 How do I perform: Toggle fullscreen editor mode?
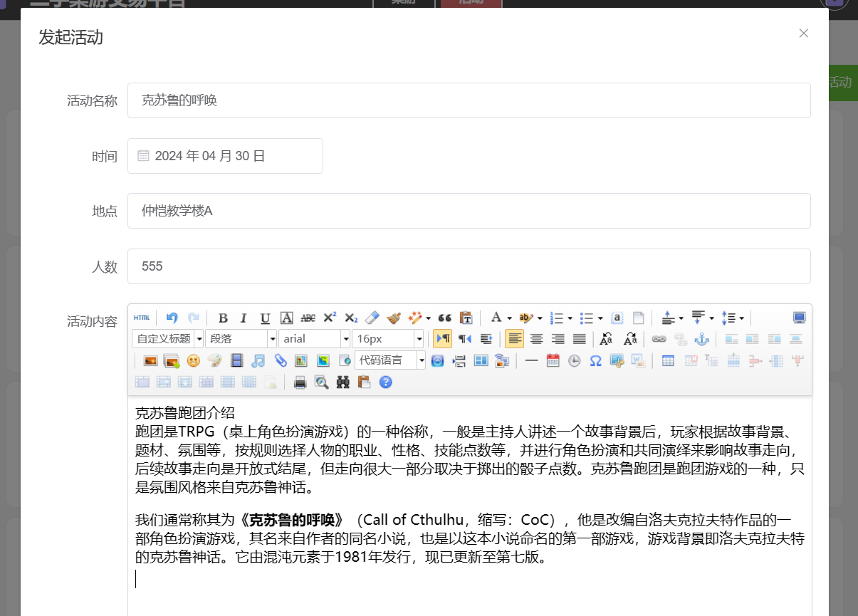coord(800,318)
